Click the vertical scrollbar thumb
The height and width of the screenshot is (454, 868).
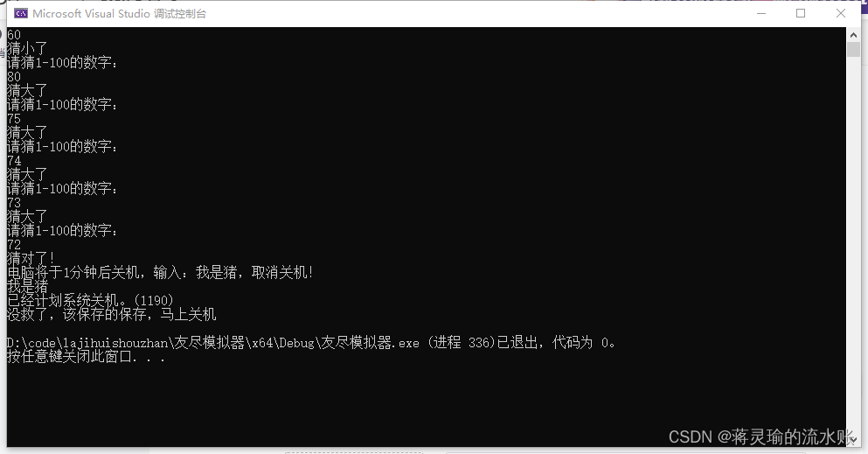(x=853, y=49)
